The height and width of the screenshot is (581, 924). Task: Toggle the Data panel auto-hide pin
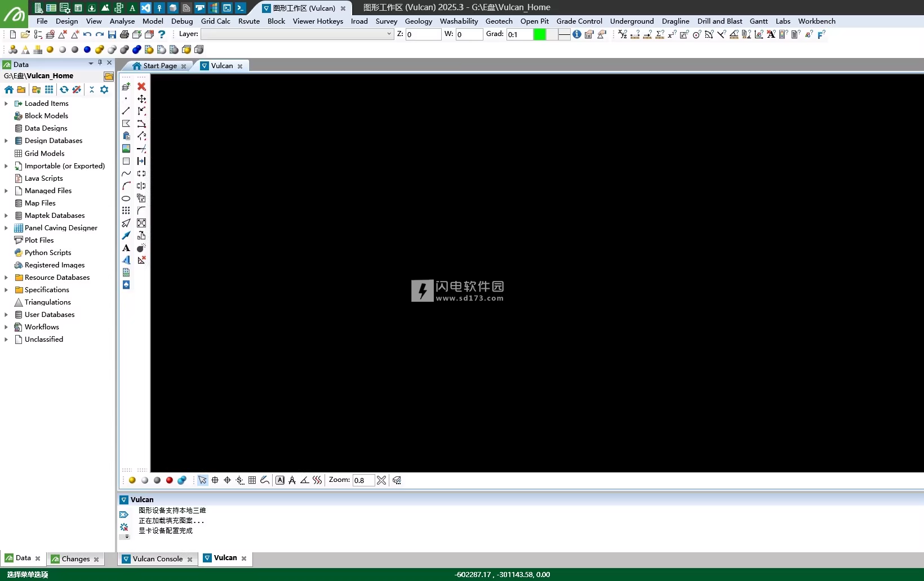tap(100, 63)
